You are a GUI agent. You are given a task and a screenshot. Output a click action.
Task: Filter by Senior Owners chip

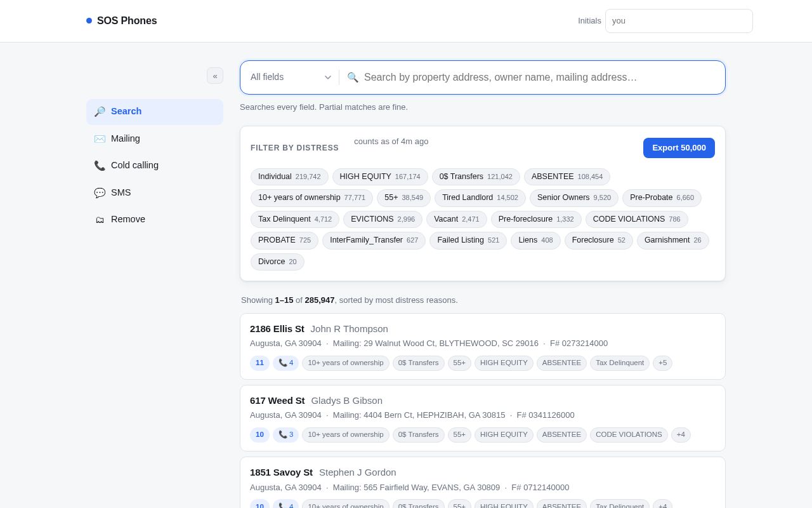pyautogui.click(x=574, y=198)
